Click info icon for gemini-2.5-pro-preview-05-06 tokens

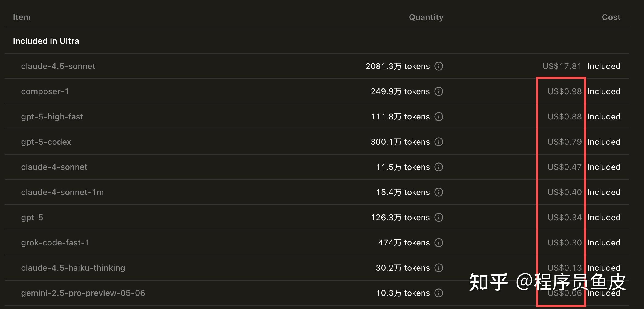point(439,293)
